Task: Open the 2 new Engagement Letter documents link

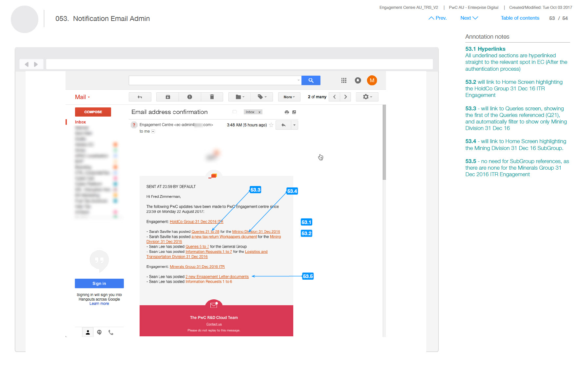Action: 217,277
